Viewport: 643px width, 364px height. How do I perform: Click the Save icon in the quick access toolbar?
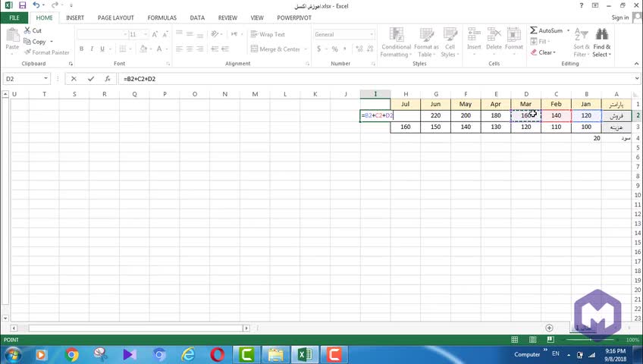[x=23, y=5]
